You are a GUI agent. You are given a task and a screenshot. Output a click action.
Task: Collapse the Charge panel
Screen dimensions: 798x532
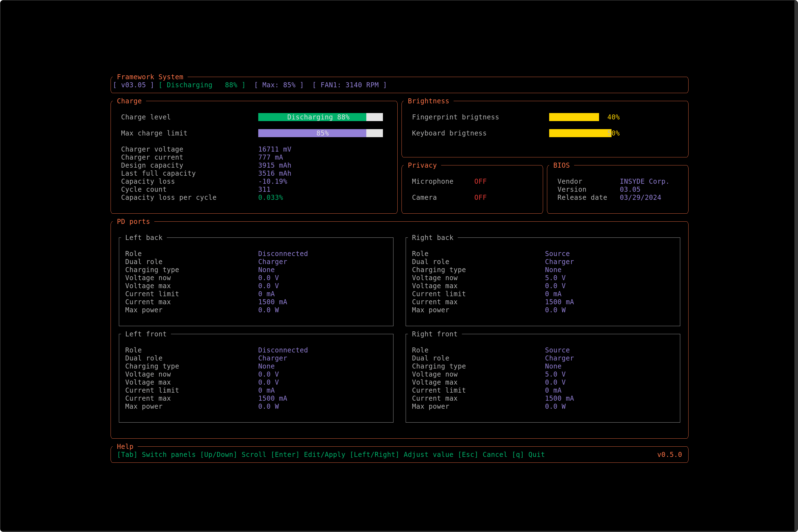point(129,101)
